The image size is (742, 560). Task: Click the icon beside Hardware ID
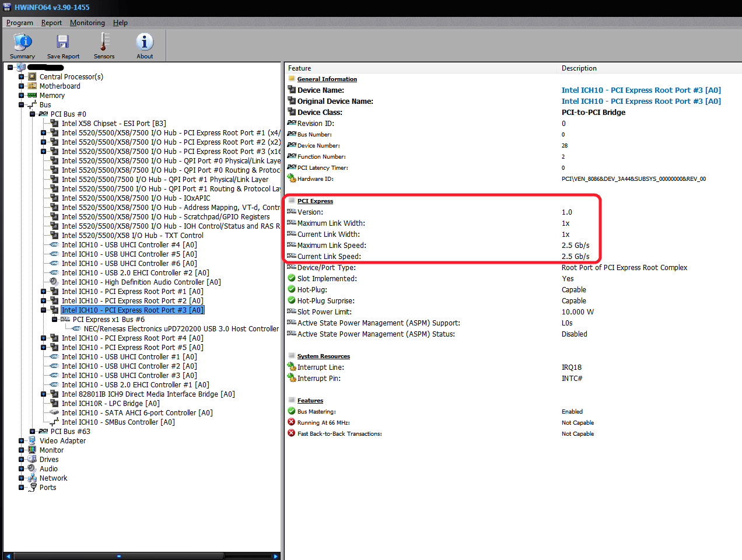point(292,178)
